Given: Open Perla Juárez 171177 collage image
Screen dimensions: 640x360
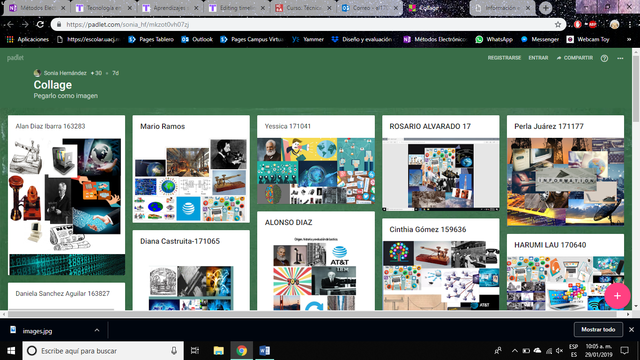Looking at the screenshot, I should pyautogui.click(x=565, y=182).
